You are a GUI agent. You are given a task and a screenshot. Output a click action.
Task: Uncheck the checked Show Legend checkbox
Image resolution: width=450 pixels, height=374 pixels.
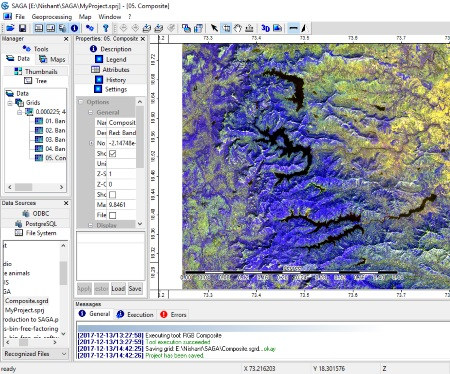coord(113,153)
